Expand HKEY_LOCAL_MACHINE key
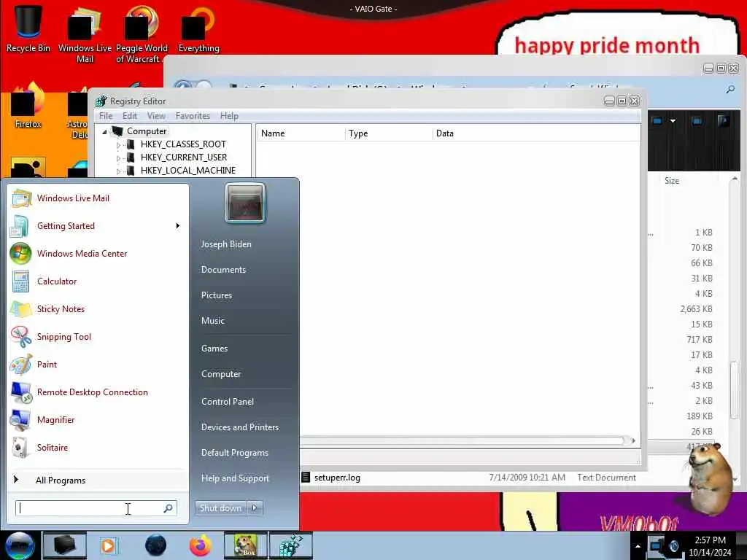 pos(119,171)
